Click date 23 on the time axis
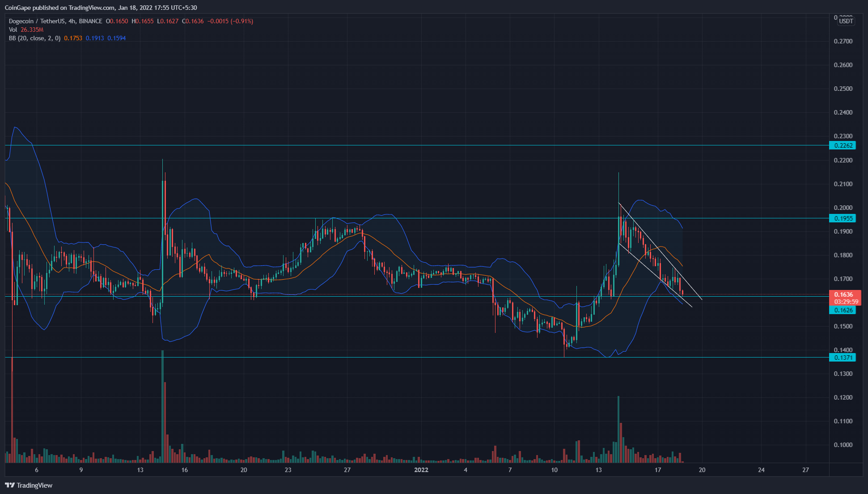Screen dimensions: 868x494 [288, 470]
